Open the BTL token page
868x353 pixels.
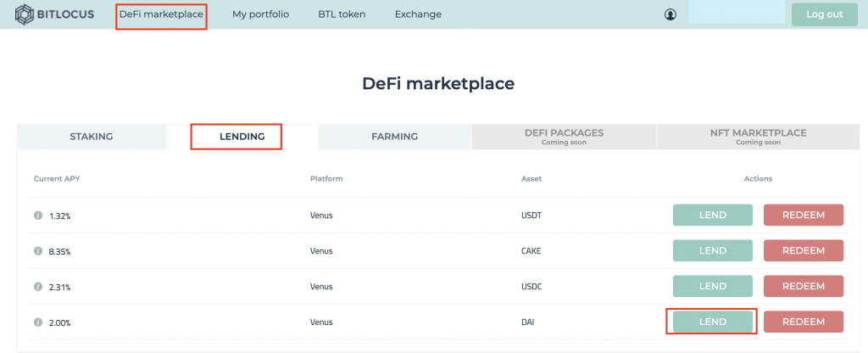(342, 14)
